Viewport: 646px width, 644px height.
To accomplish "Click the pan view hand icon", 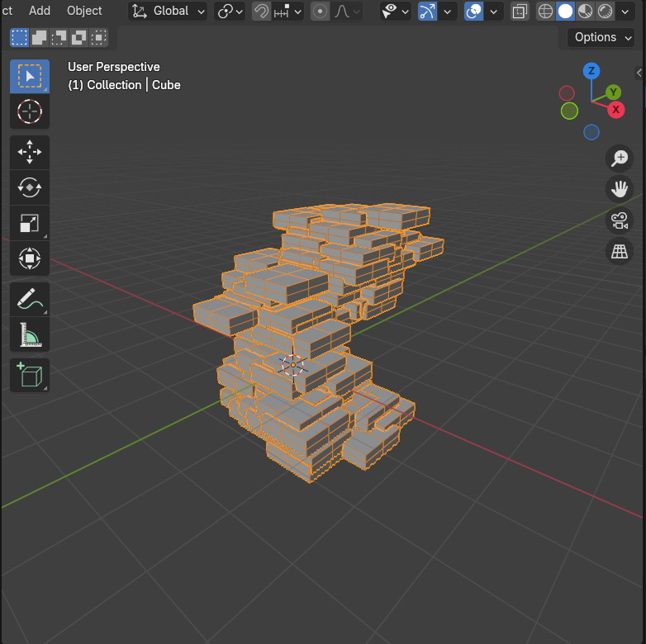I will click(620, 189).
